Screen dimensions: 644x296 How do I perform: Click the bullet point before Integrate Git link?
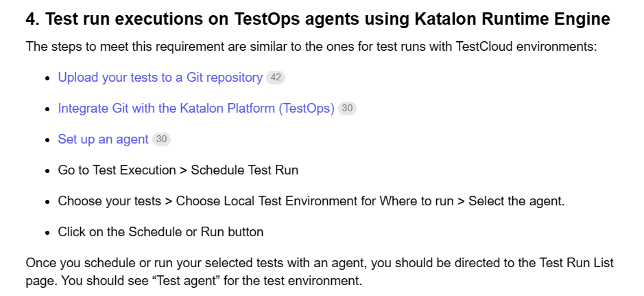click(47, 109)
